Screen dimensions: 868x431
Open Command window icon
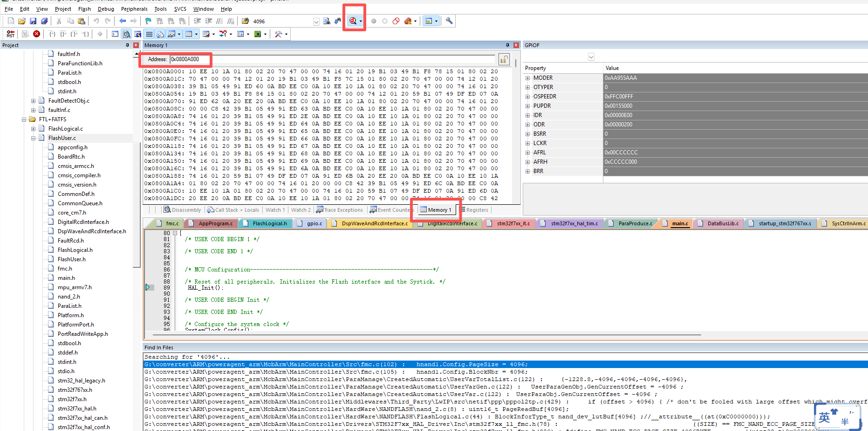pyautogui.click(x=115, y=34)
